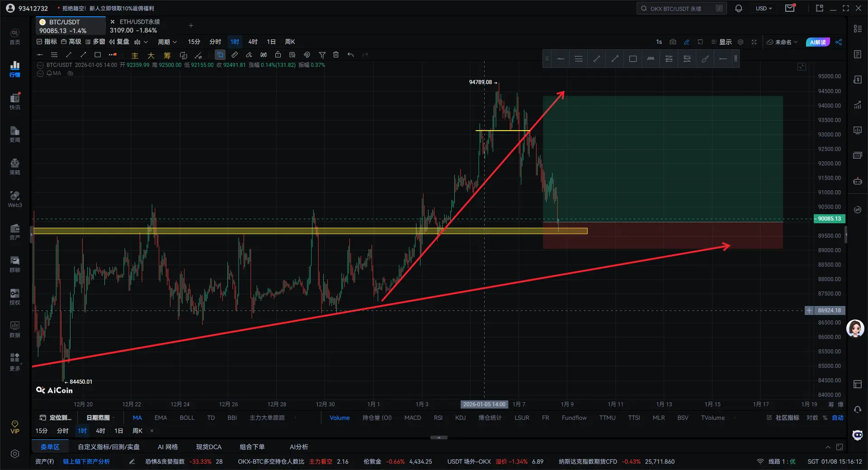Select the ruler measure tool
The image size is (868, 470).
[x=234, y=55]
